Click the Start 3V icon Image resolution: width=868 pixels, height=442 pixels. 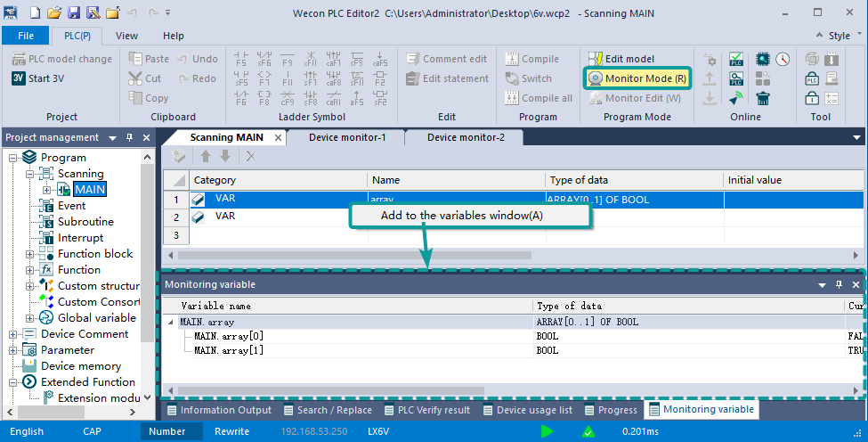point(19,78)
